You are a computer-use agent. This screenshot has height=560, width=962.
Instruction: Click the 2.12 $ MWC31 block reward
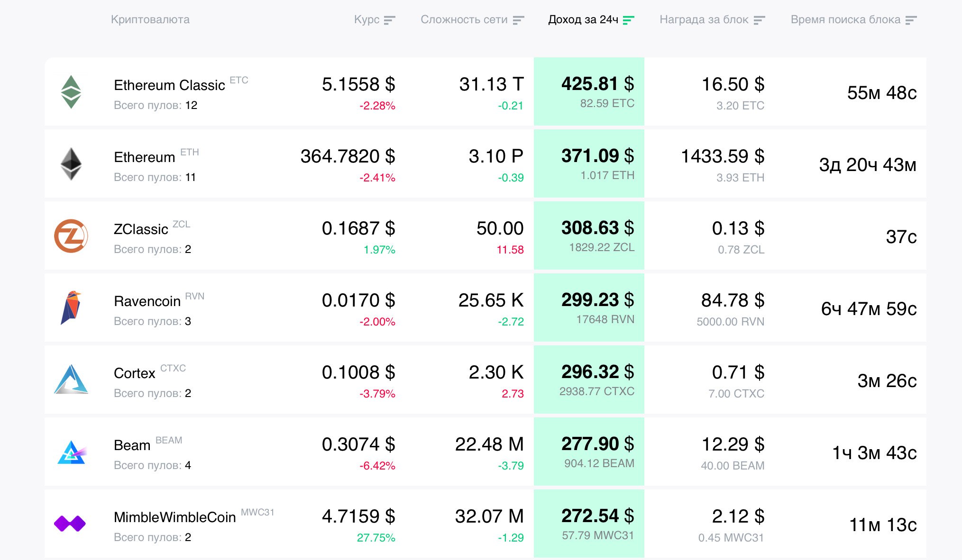click(x=738, y=516)
